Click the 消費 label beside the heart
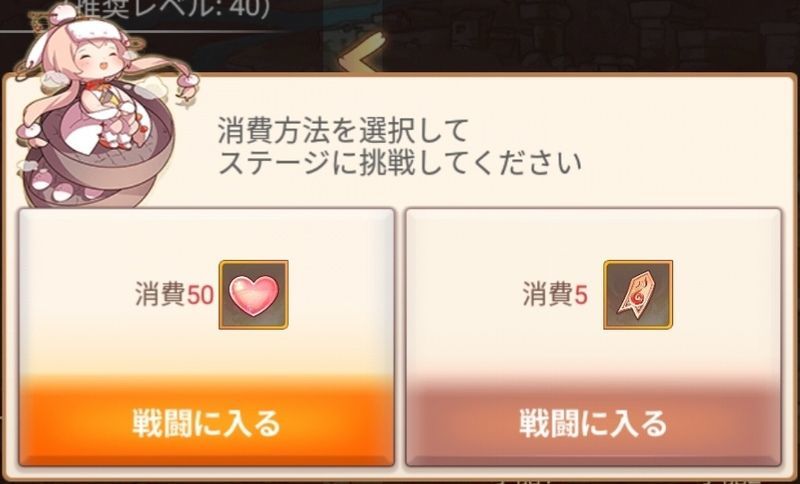The height and width of the screenshot is (484, 800). (160, 295)
